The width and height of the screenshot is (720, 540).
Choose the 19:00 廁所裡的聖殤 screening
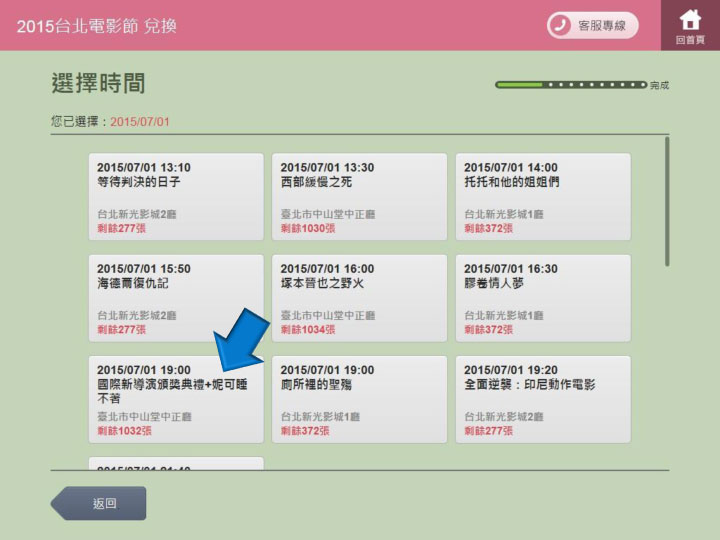tap(359, 400)
